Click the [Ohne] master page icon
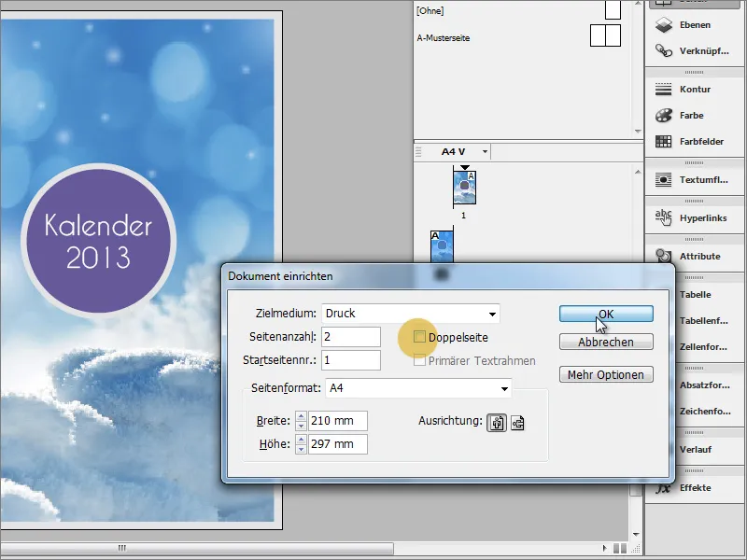This screenshot has width=747, height=560. [x=613, y=9]
